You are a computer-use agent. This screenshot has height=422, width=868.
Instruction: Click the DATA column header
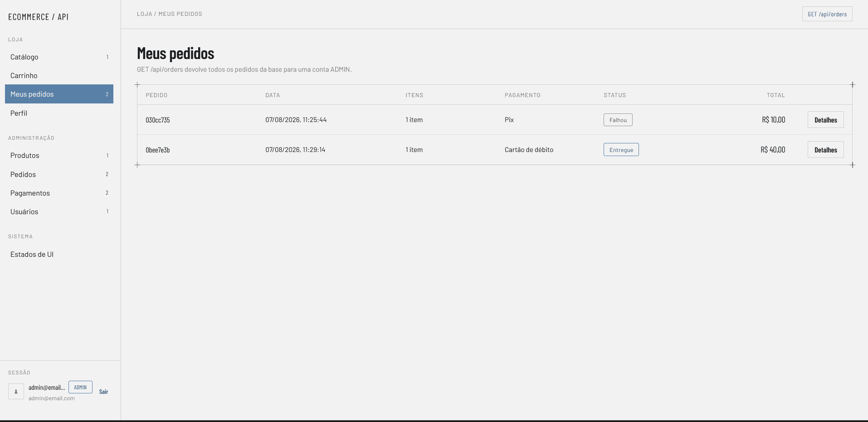[273, 95]
